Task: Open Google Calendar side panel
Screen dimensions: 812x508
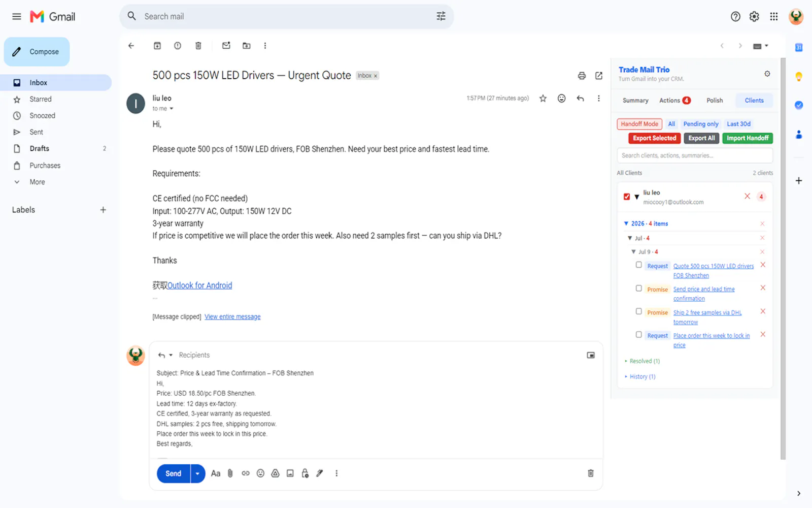Action: click(799, 47)
